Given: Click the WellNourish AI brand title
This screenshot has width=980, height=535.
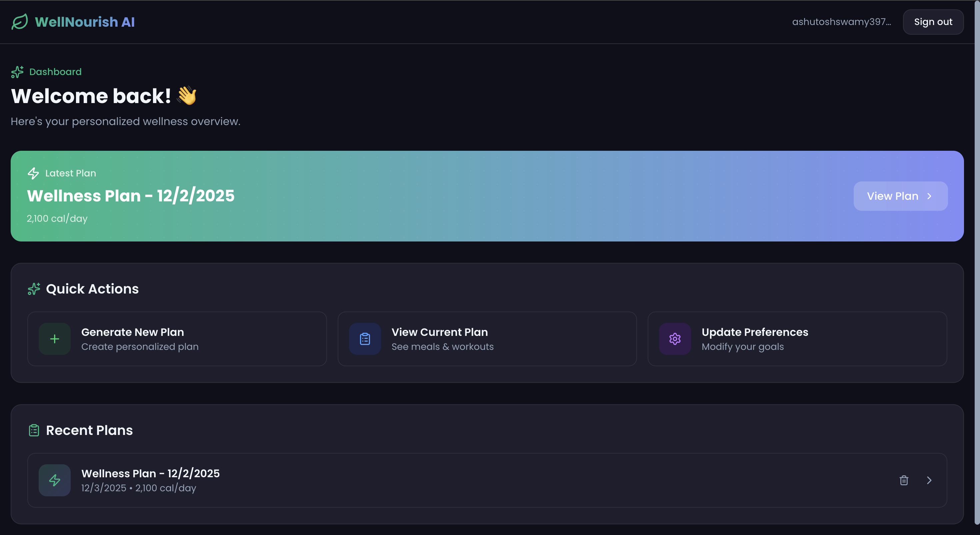Looking at the screenshot, I should pos(84,22).
